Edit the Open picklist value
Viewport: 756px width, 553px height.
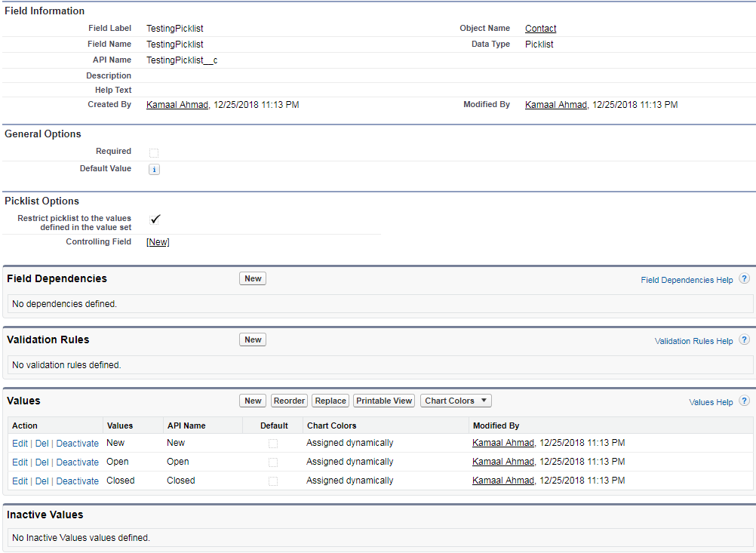pyautogui.click(x=20, y=462)
